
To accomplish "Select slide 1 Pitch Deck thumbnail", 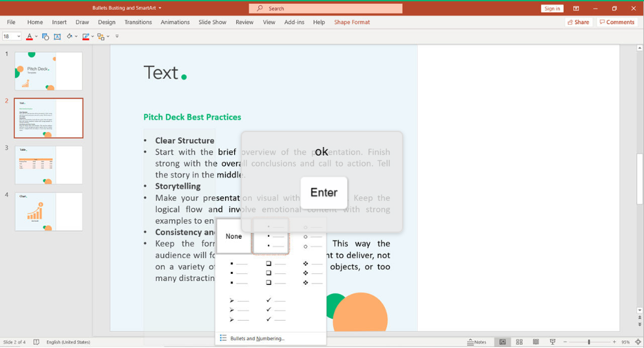I will [x=49, y=71].
